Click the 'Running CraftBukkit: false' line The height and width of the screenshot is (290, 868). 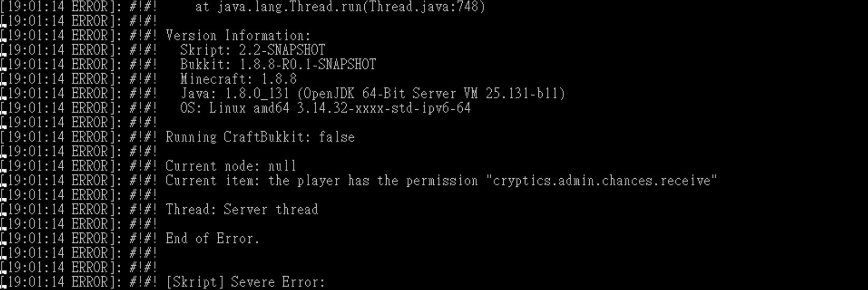(x=260, y=137)
